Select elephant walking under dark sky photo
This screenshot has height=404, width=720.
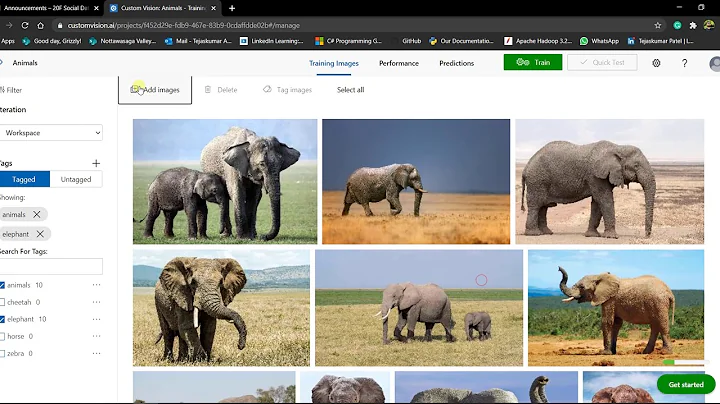click(x=416, y=181)
